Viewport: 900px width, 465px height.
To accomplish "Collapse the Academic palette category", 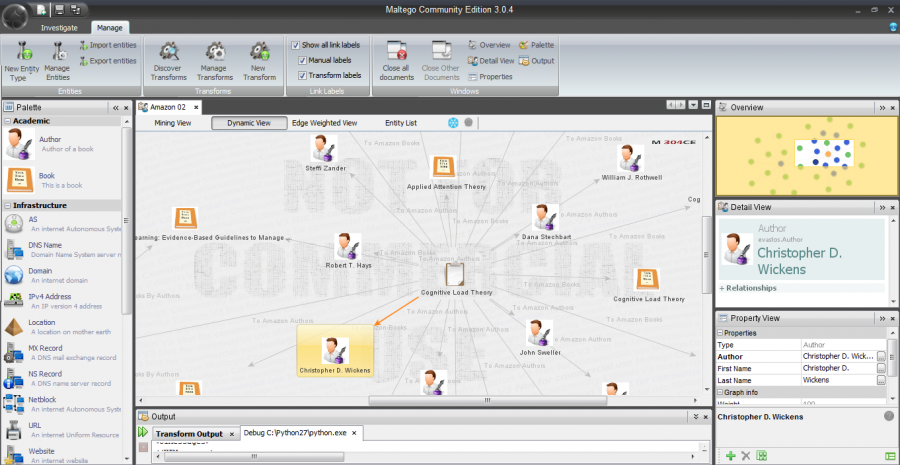I will pyautogui.click(x=8, y=121).
